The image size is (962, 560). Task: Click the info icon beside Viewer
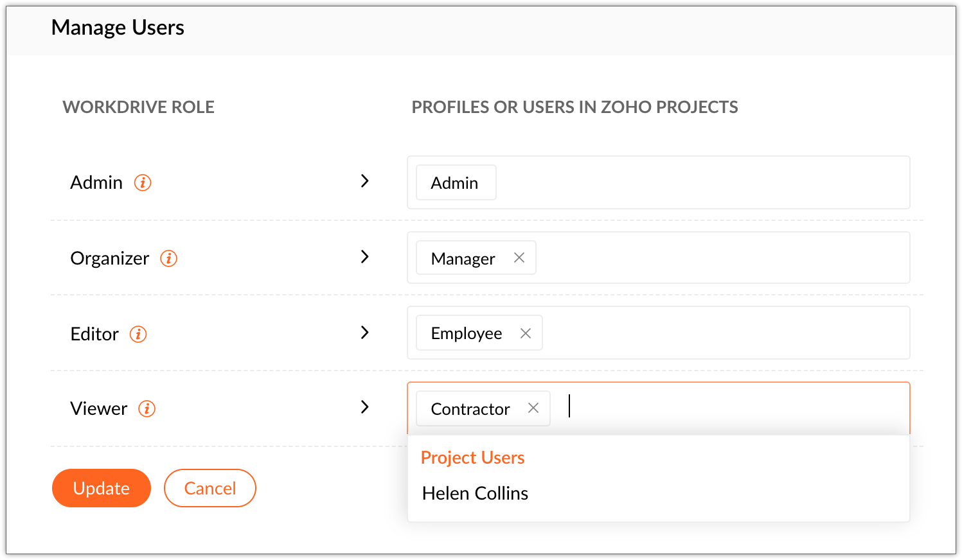coord(147,409)
